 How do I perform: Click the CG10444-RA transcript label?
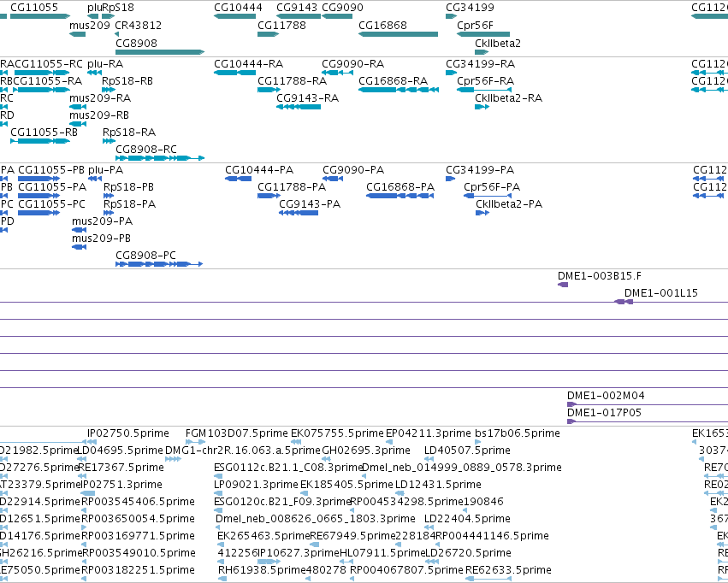pos(248,63)
